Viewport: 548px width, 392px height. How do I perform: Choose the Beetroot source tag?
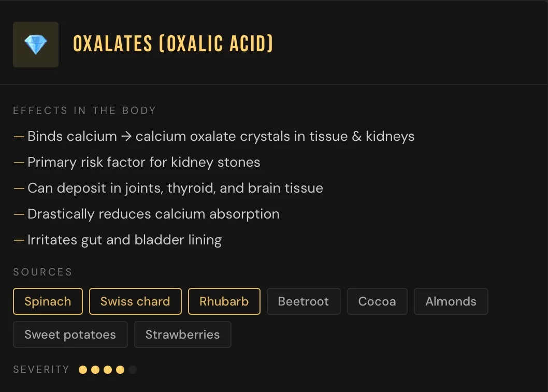tap(304, 301)
